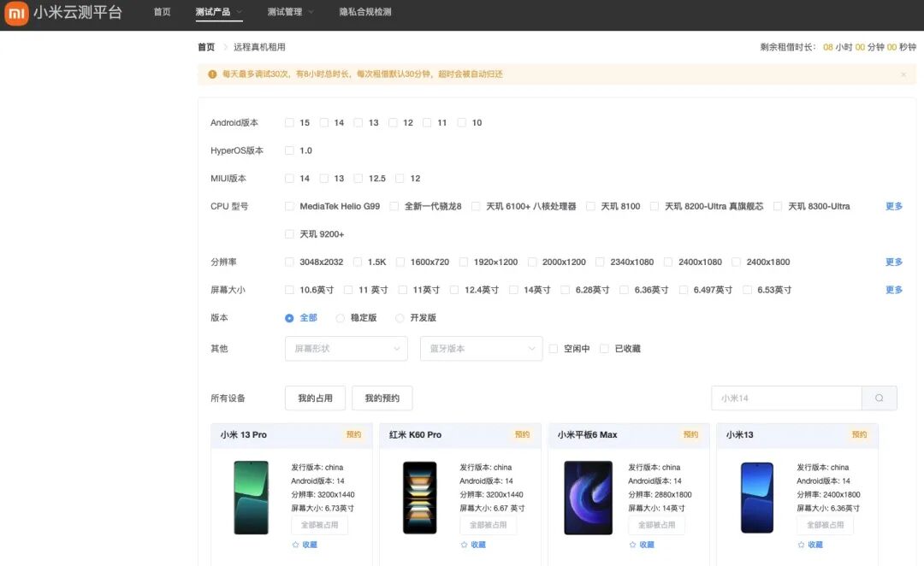This screenshot has width=924, height=566.
Task: Open the 屏幕形状 dropdown
Action: 346,349
